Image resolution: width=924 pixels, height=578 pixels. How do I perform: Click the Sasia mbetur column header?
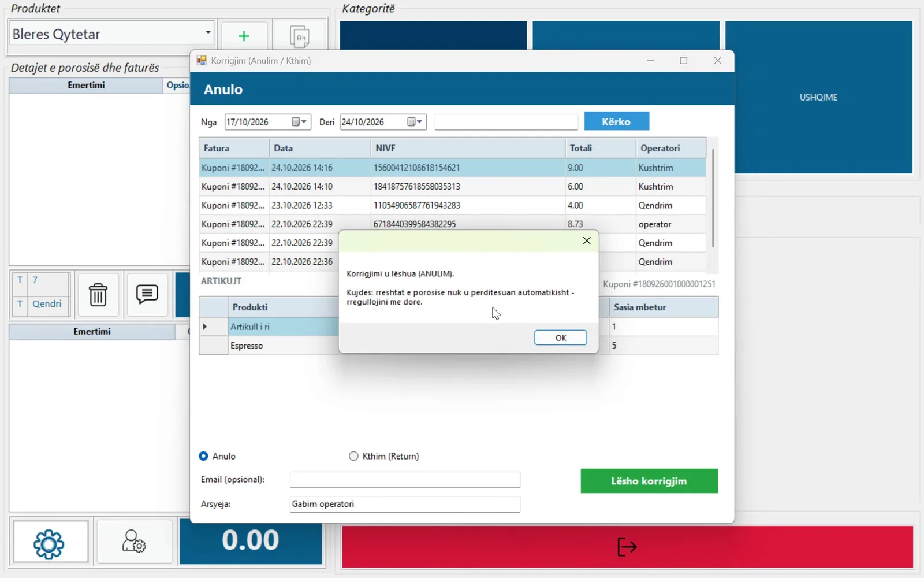pos(664,307)
